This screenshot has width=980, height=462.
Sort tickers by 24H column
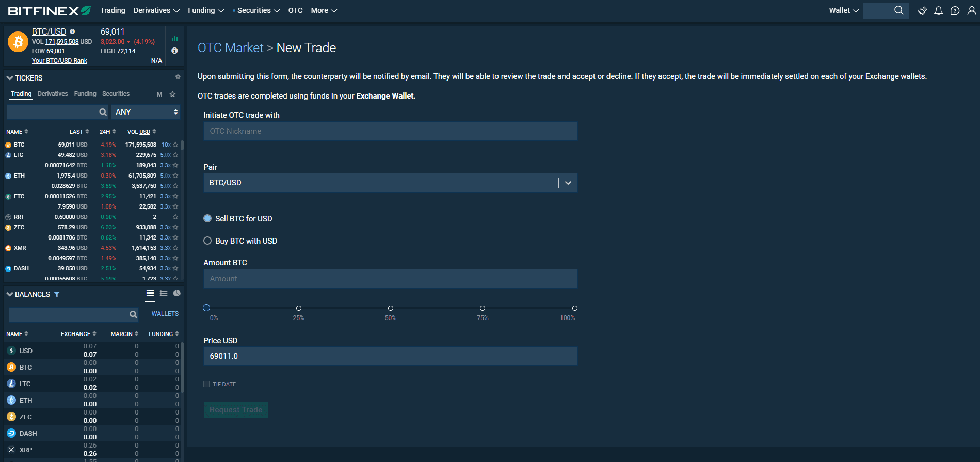point(107,132)
